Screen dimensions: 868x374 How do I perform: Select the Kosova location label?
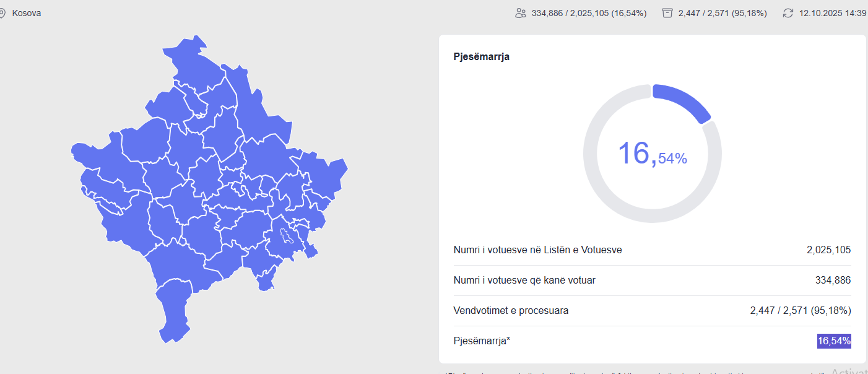point(27,13)
